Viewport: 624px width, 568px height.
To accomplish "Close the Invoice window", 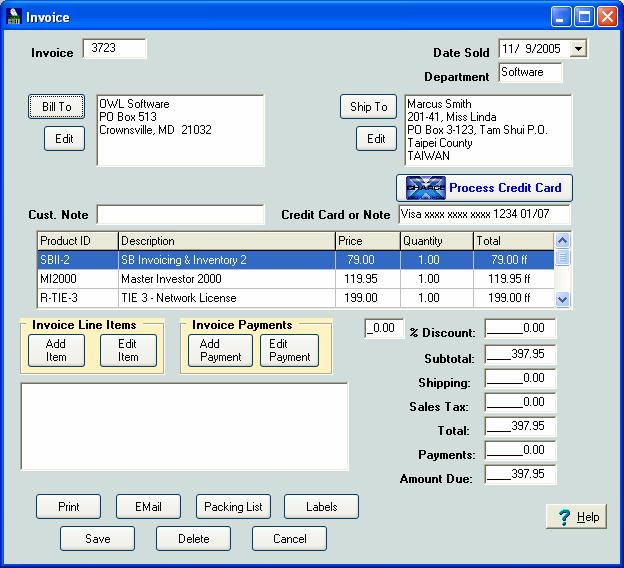I will [x=607, y=17].
